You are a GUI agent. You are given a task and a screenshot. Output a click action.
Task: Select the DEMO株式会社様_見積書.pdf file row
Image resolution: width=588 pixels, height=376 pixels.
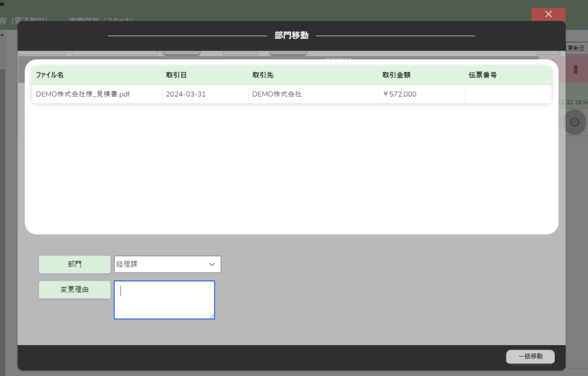point(83,94)
